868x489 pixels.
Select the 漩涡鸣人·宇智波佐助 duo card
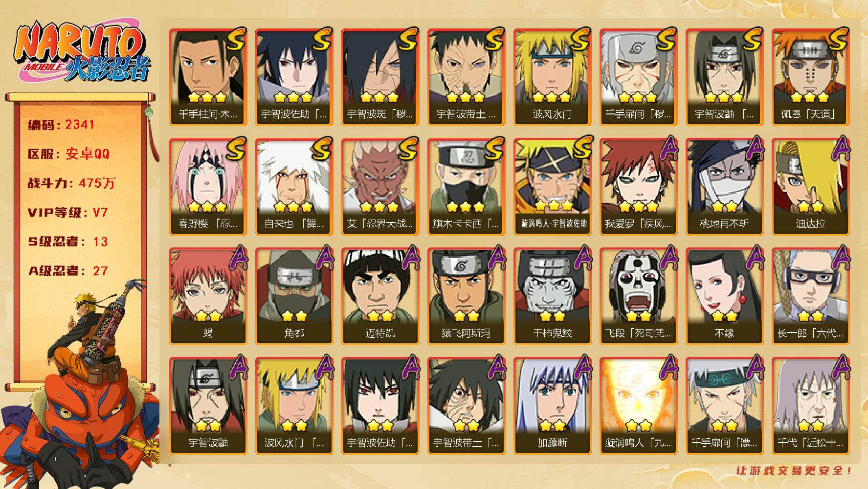tap(552, 186)
